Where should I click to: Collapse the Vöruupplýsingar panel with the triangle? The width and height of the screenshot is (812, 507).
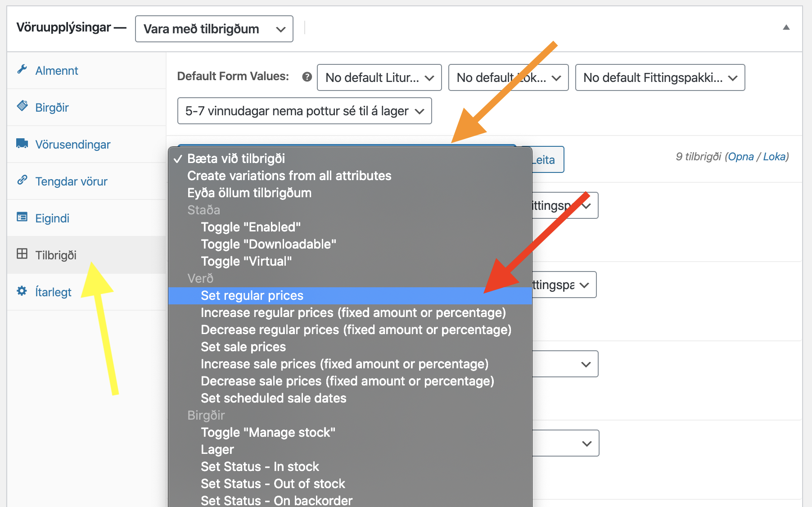786,27
